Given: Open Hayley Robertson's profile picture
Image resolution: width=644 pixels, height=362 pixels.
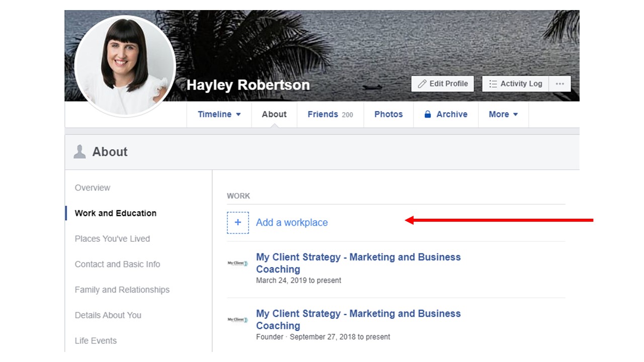Looking at the screenshot, I should click(x=125, y=66).
